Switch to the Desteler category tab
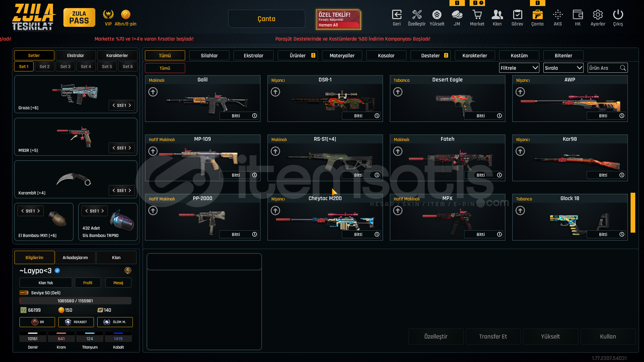 click(431, 55)
